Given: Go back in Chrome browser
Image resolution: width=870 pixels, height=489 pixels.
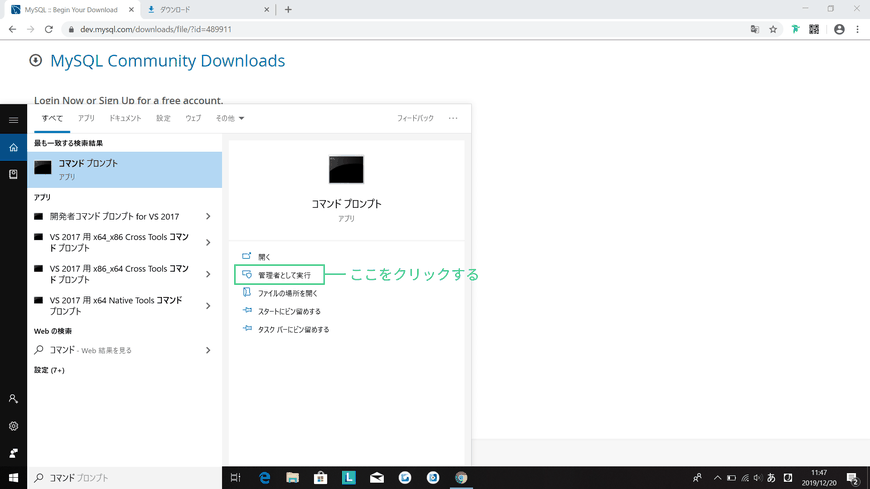Looking at the screenshot, I should click(12, 29).
